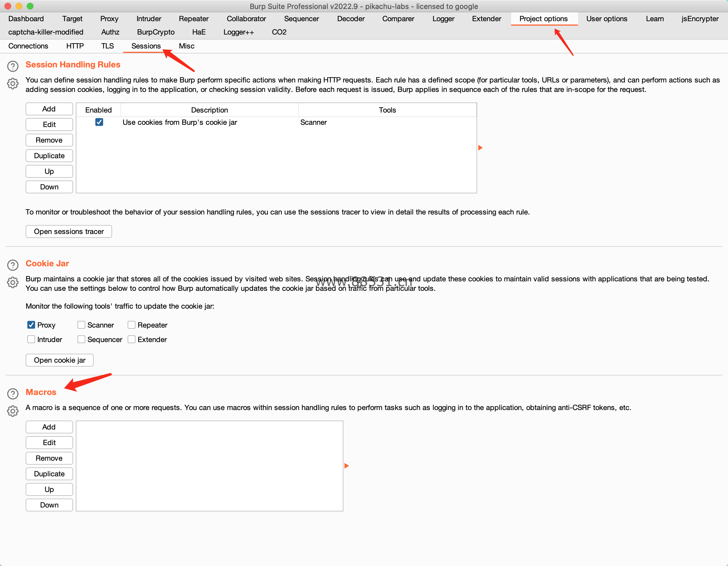Open the Proxy tab
Image resolution: width=728 pixels, height=566 pixels.
(109, 19)
